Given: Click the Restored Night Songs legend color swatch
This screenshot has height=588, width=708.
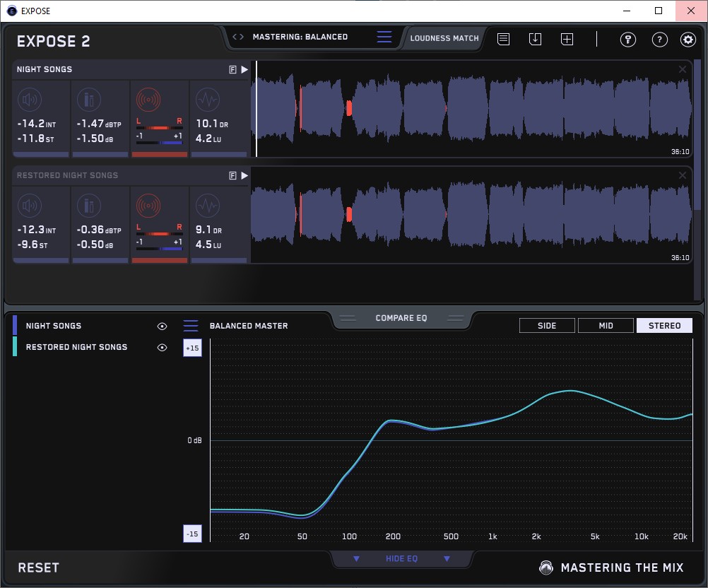Looking at the screenshot, I should coord(15,346).
